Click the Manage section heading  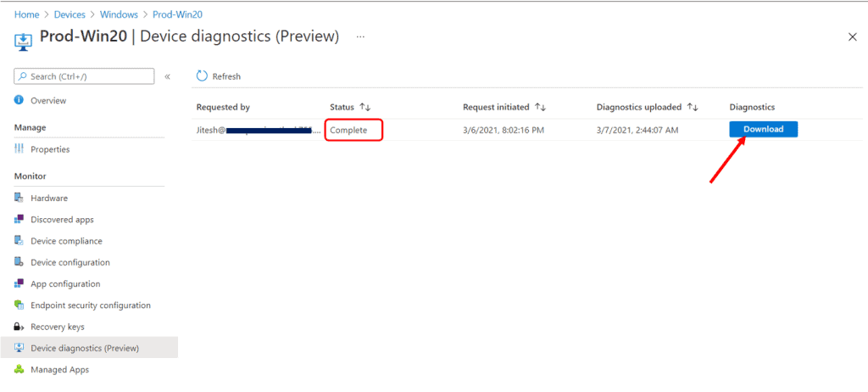tap(30, 127)
